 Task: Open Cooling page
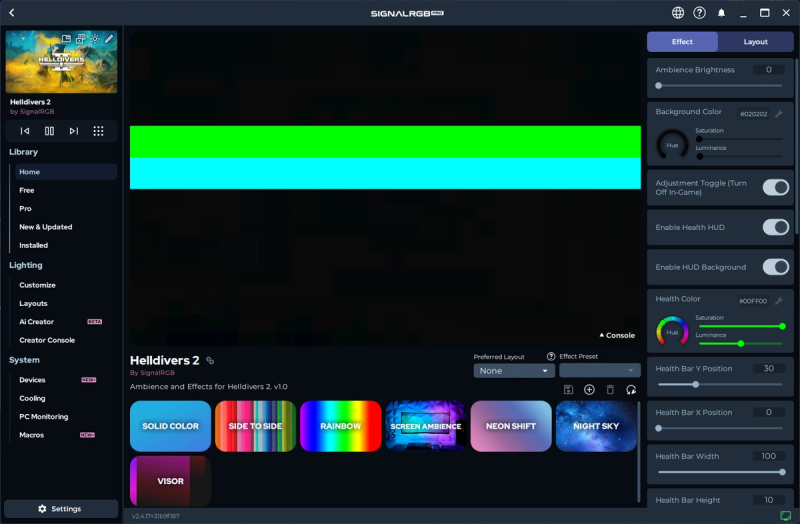pos(32,398)
